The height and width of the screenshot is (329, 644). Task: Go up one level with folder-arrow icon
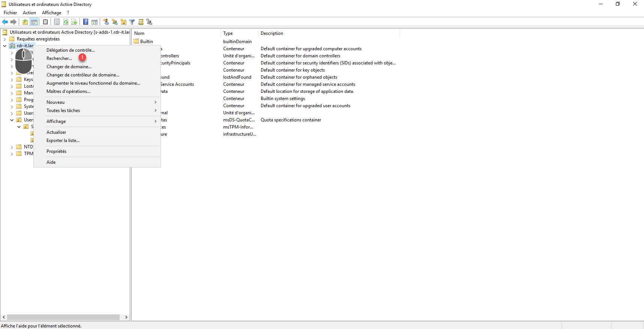click(25, 22)
